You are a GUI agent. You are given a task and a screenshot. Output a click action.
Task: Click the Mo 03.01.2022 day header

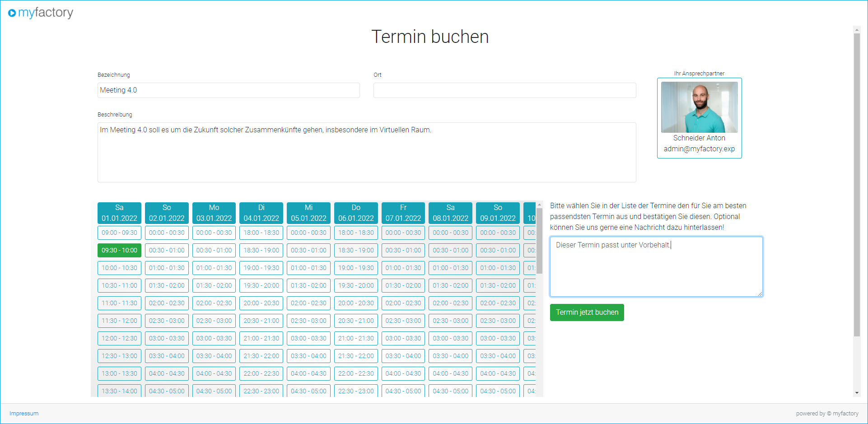coord(214,213)
